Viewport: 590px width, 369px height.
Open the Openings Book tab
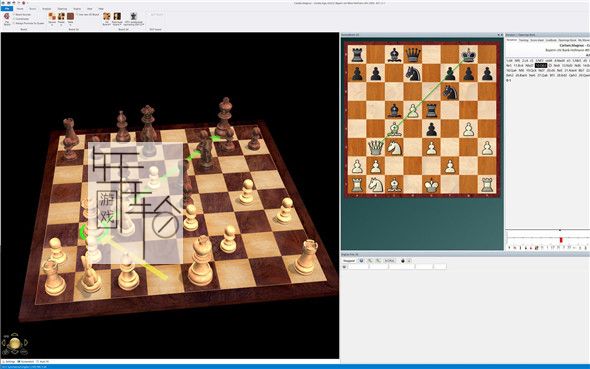coord(567,40)
